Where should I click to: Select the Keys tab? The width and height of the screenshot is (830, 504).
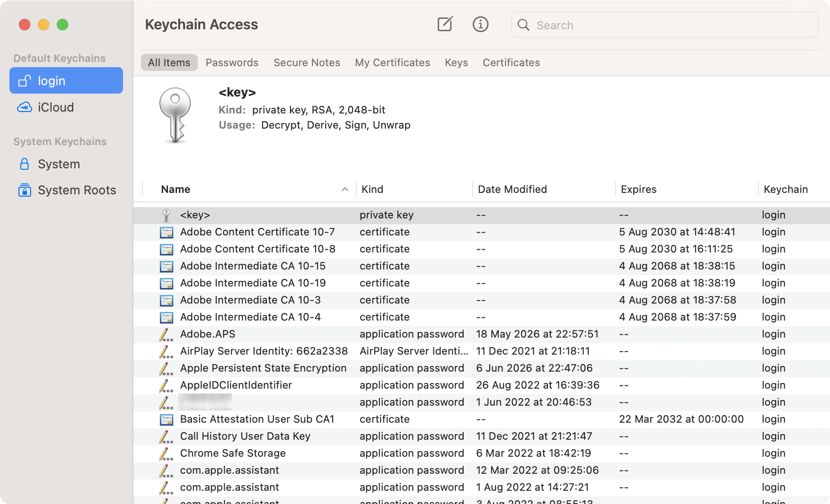pos(456,62)
